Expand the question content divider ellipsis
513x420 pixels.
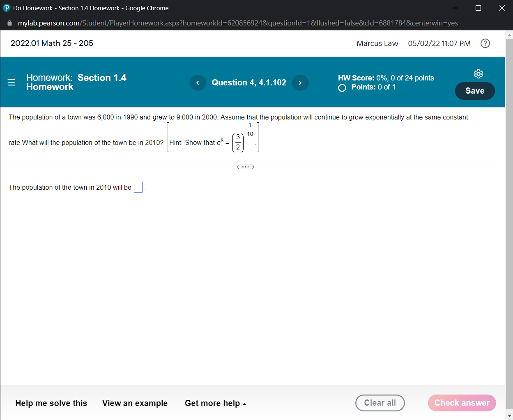coord(245,167)
